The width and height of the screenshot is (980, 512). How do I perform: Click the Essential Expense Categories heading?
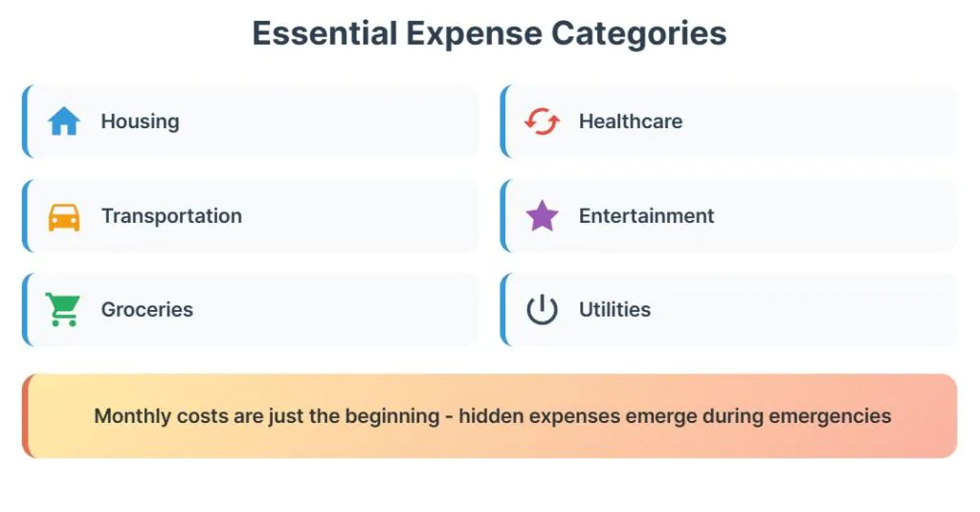489,33
